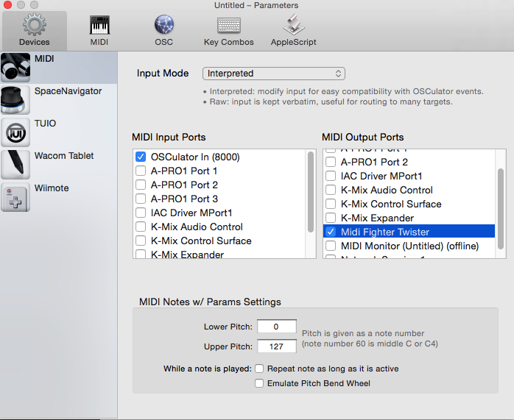Image resolution: width=514 pixels, height=420 pixels.
Task: Open the Input Mode dropdown
Action: (273, 74)
